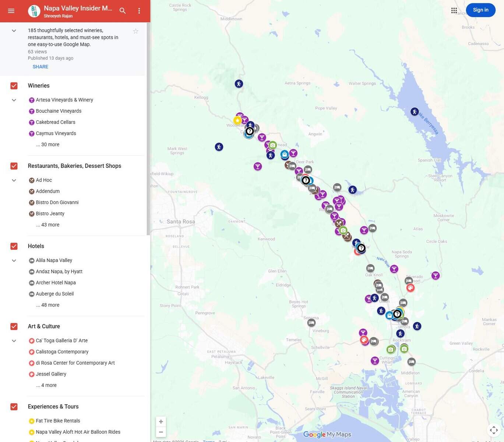Open the Google apps grid

(x=454, y=10)
